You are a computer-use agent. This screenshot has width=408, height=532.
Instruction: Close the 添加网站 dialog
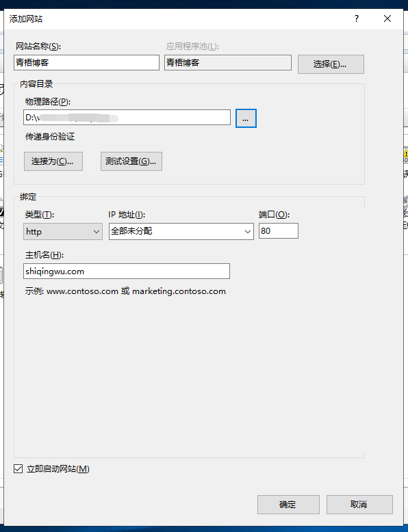pos(387,18)
